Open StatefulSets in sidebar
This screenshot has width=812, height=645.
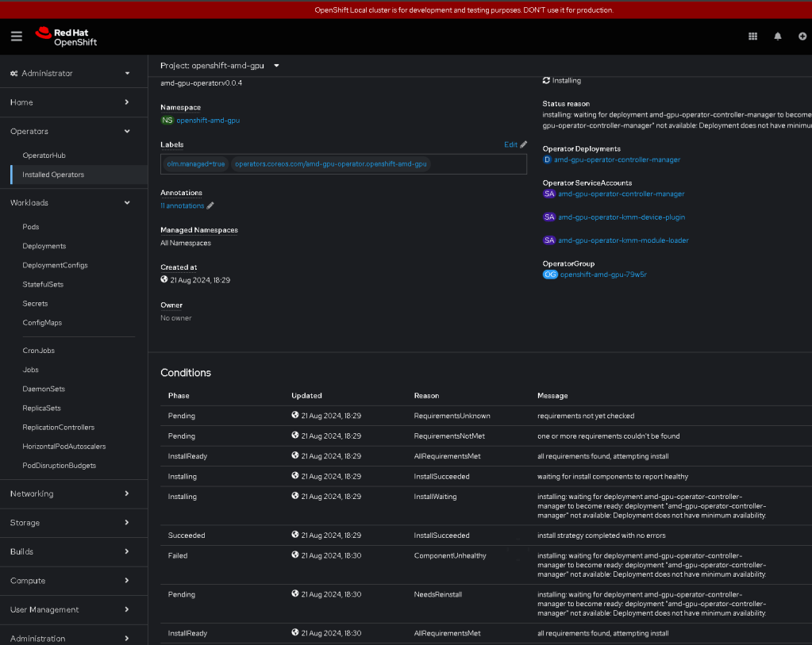click(x=43, y=284)
